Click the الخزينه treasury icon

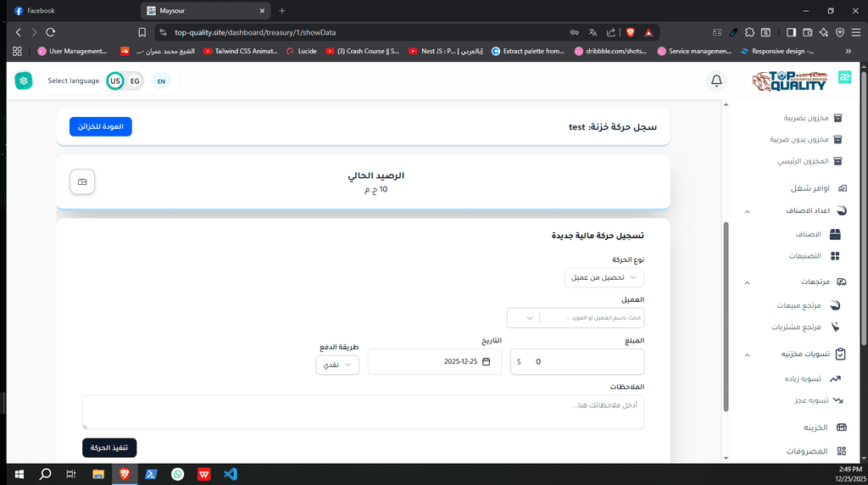click(x=842, y=427)
